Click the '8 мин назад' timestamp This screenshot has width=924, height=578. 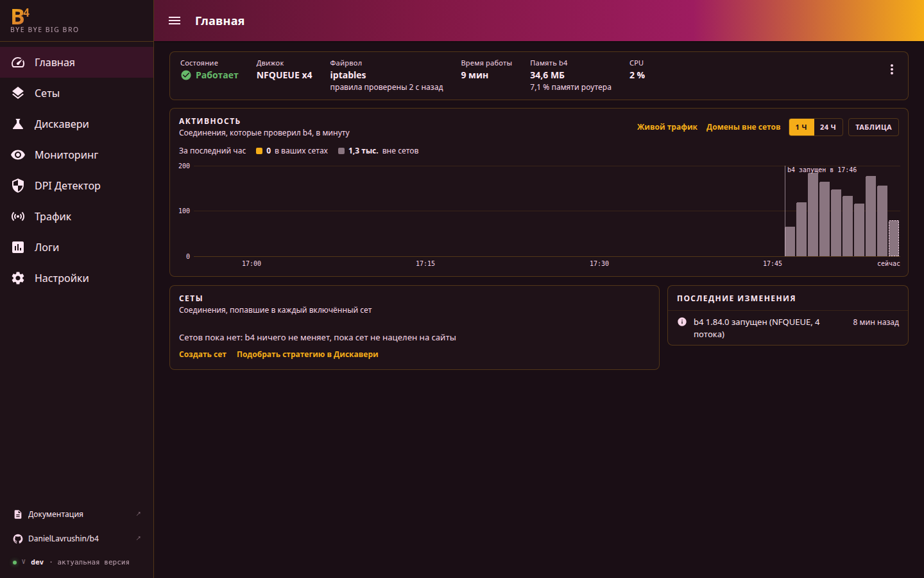[x=876, y=322]
